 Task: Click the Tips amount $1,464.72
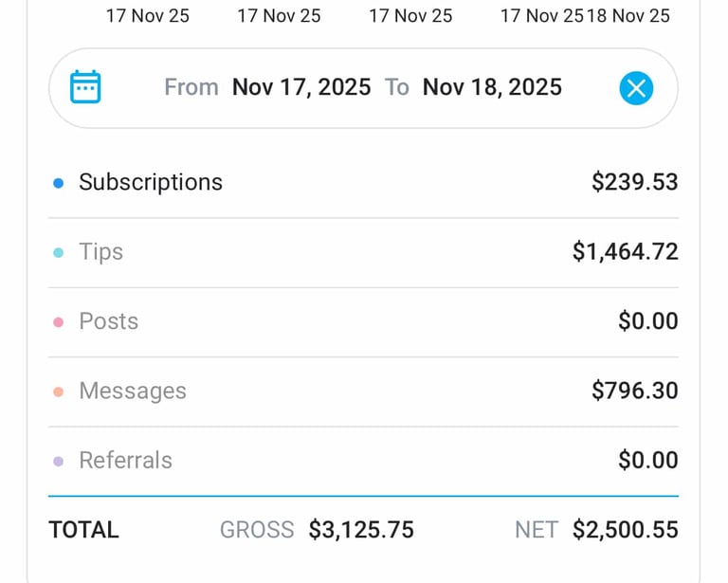[x=625, y=252]
